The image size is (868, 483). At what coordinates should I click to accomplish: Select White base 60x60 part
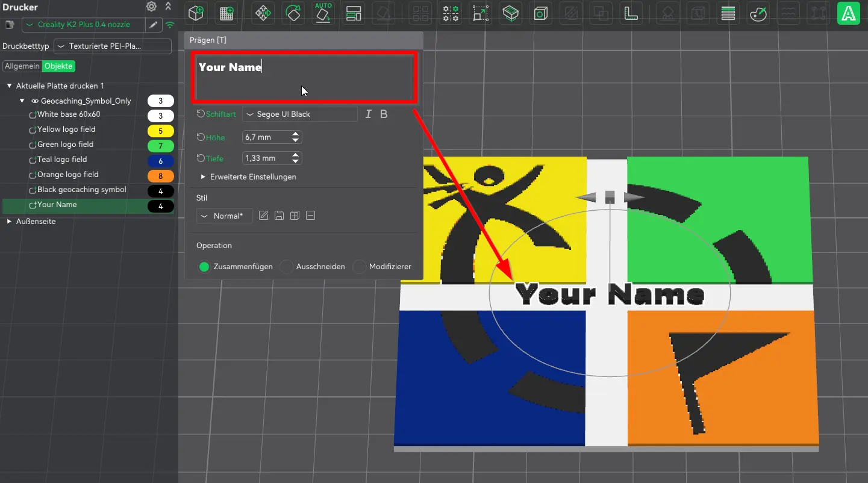[69, 114]
